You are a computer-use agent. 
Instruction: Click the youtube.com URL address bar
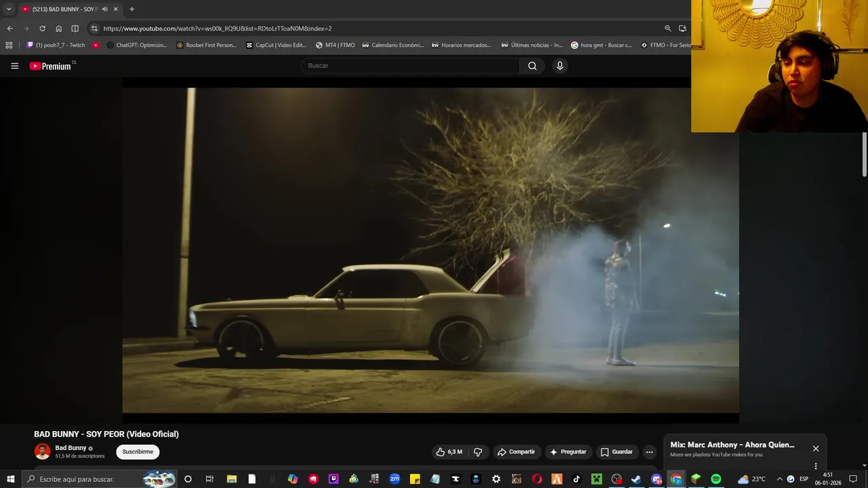[x=218, y=28]
